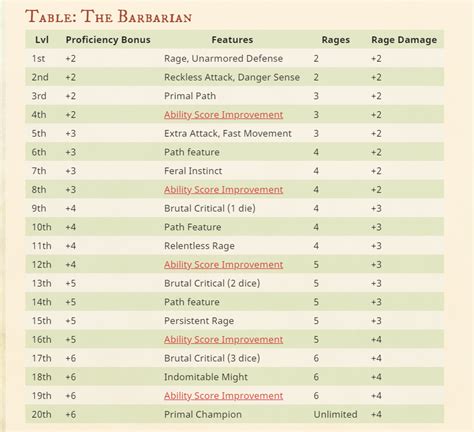Open Ability Score Improvement link in 8th row
The height and width of the screenshot is (432, 474).
pyautogui.click(x=223, y=190)
